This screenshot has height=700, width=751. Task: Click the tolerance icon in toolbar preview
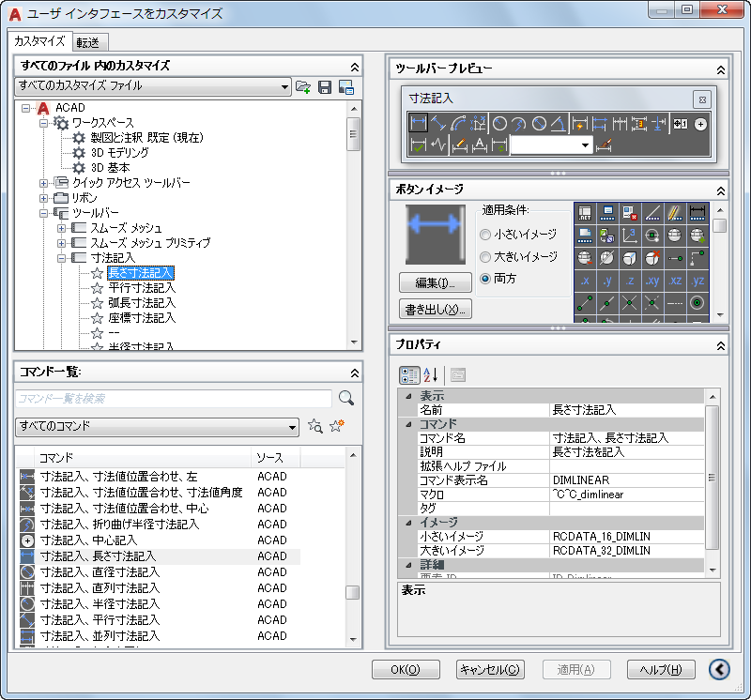(680, 124)
